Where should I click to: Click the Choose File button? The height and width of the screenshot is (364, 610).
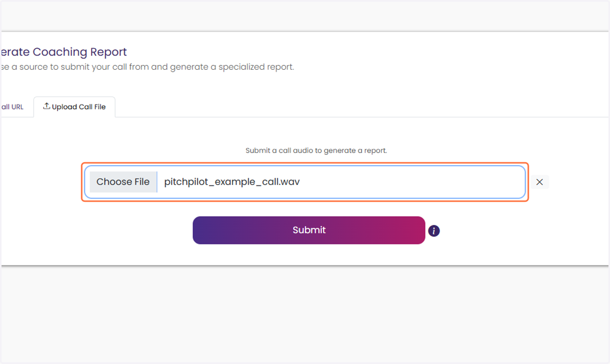click(x=123, y=182)
